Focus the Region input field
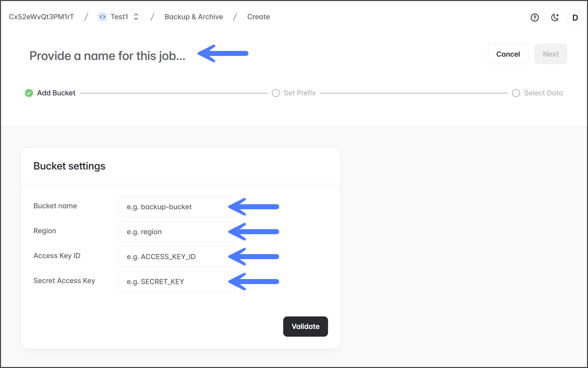Image resolution: width=588 pixels, height=368 pixels. pyautogui.click(x=177, y=232)
